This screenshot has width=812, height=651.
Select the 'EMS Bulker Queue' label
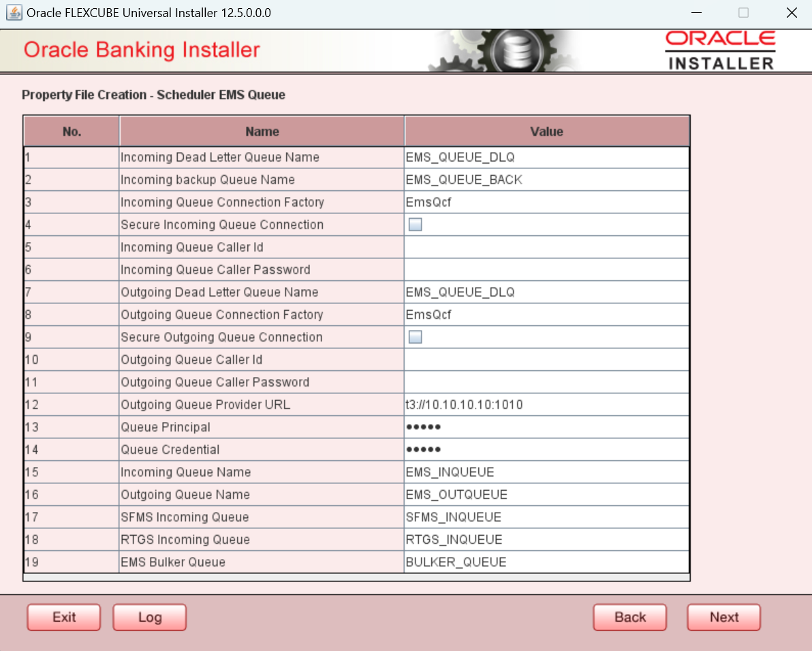(173, 562)
